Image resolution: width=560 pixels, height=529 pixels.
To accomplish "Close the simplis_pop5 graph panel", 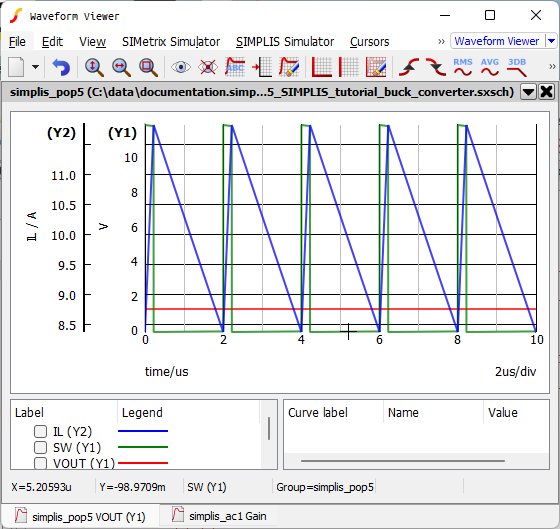I will click(546, 92).
